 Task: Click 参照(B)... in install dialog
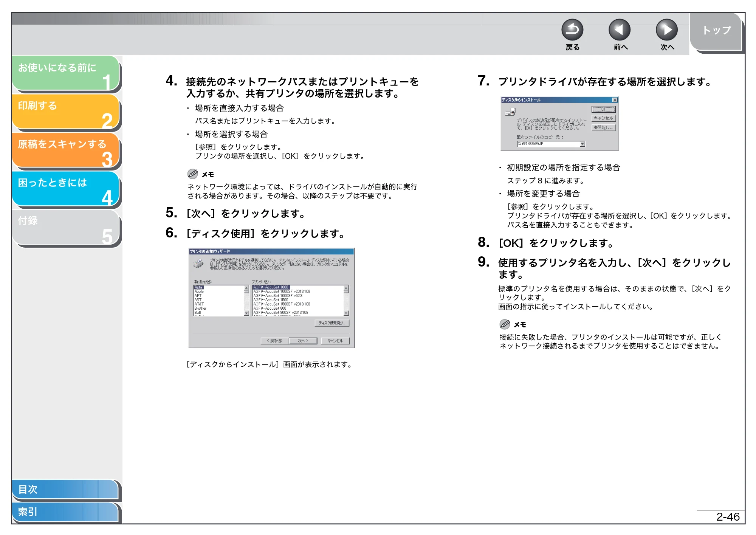point(604,128)
